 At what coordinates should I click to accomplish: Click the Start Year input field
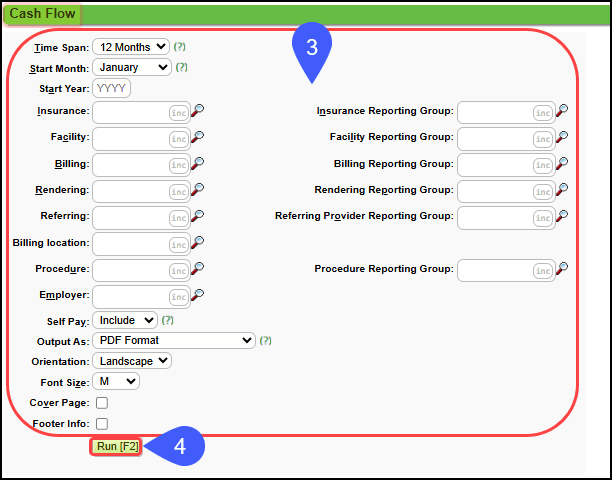click(x=112, y=88)
